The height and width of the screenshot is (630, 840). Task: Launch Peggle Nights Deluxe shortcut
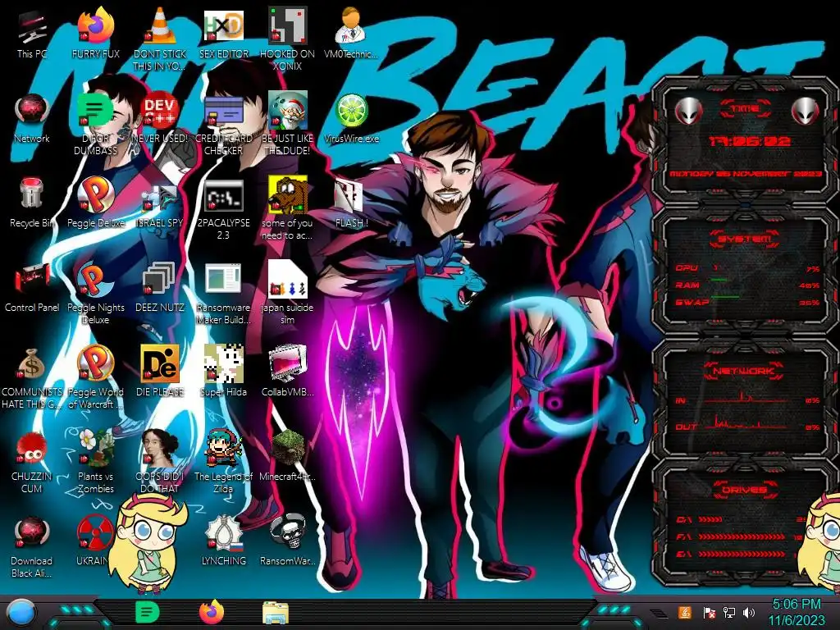(96, 279)
